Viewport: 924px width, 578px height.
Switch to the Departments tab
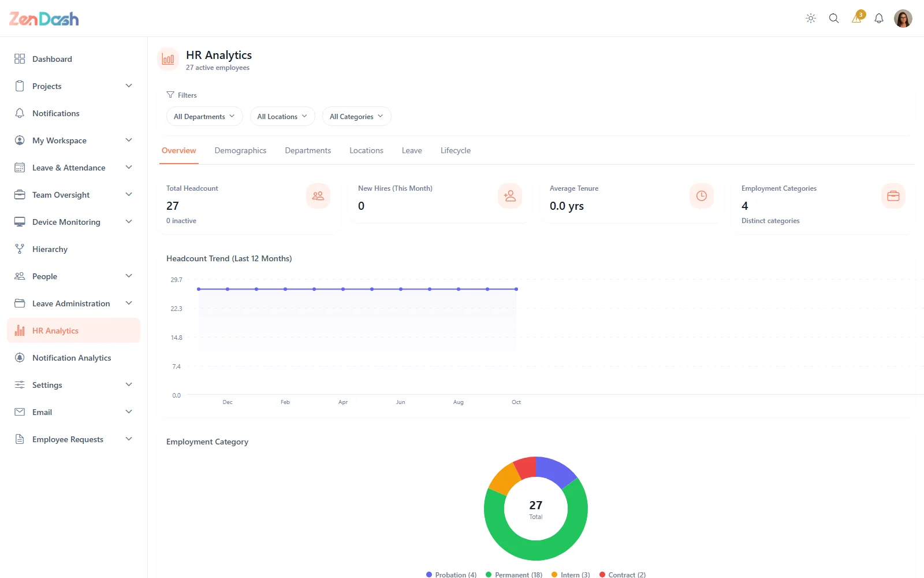click(308, 150)
